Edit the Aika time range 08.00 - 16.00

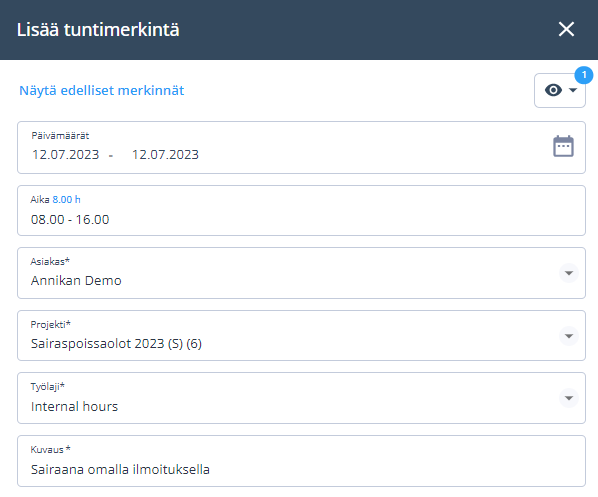click(301, 211)
